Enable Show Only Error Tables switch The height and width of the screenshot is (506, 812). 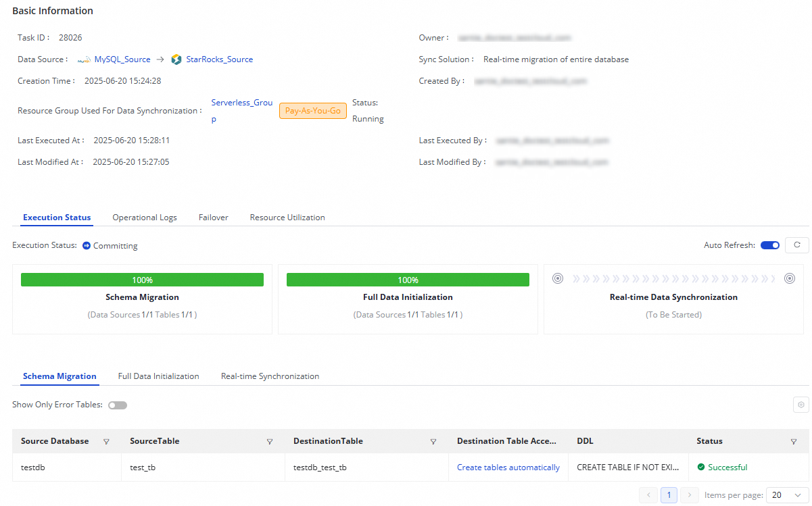tap(118, 405)
